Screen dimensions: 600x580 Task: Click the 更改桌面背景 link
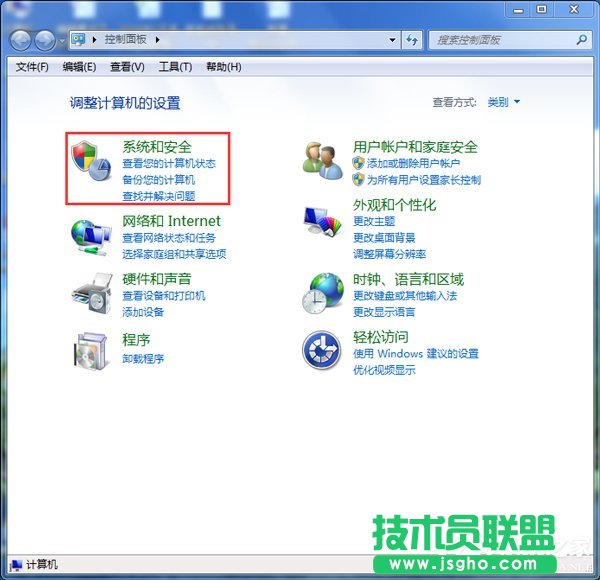pyautogui.click(x=384, y=237)
